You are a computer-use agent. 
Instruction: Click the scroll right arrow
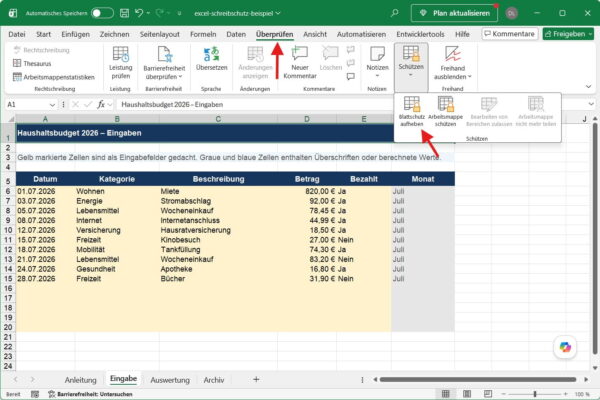586,379
